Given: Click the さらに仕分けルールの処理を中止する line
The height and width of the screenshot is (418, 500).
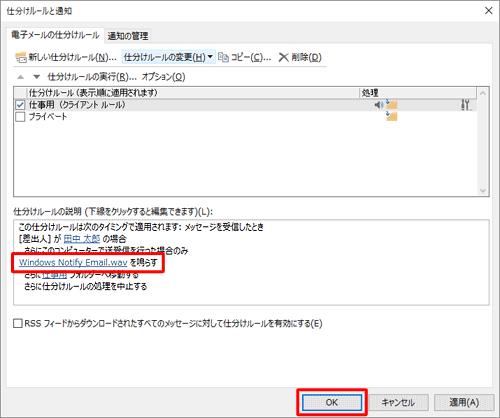Looking at the screenshot, I should point(85,286).
